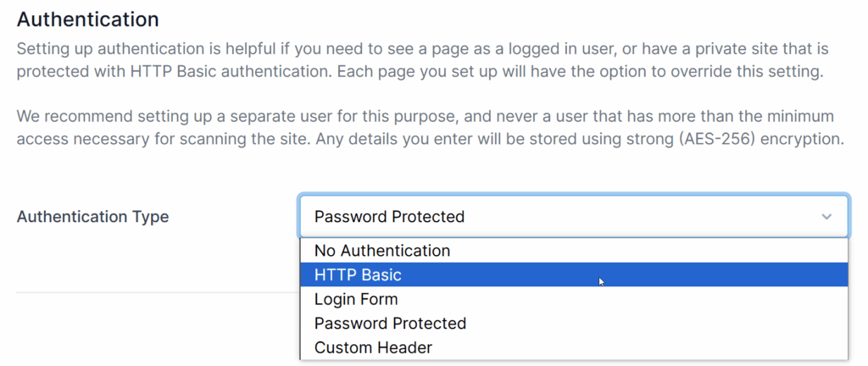Click the 'separate user' phrase
This screenshot has height=366, width=868.
(253, 116)
